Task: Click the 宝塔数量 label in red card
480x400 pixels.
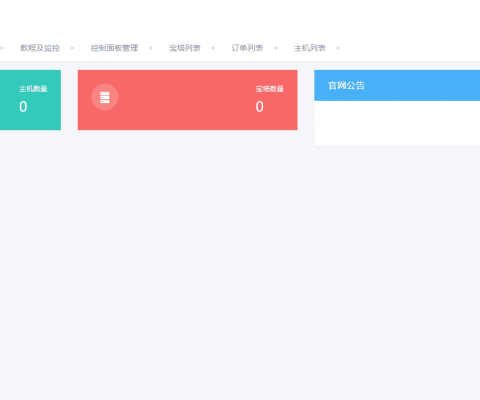Action: tap(270, 89)
